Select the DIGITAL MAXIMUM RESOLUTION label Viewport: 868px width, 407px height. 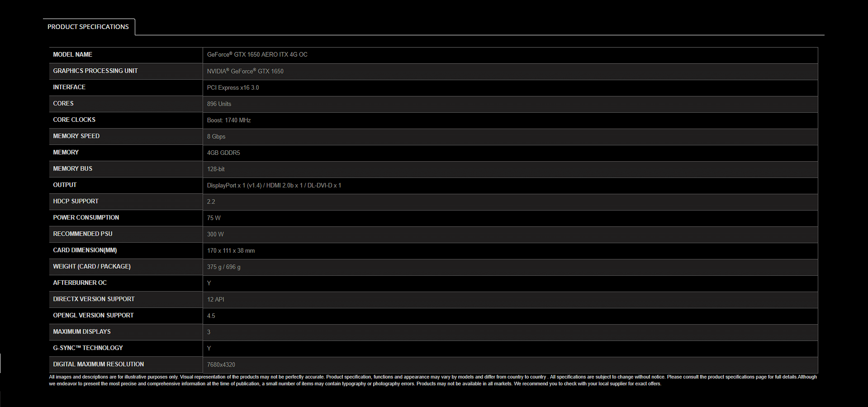(x=99, y=364)
